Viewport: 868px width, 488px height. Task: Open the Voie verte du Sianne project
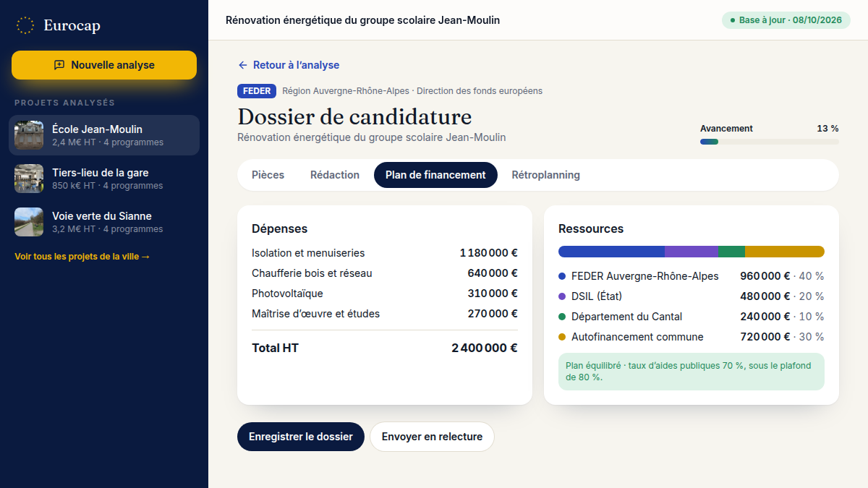pyautogui.click(x=104, y=222)
